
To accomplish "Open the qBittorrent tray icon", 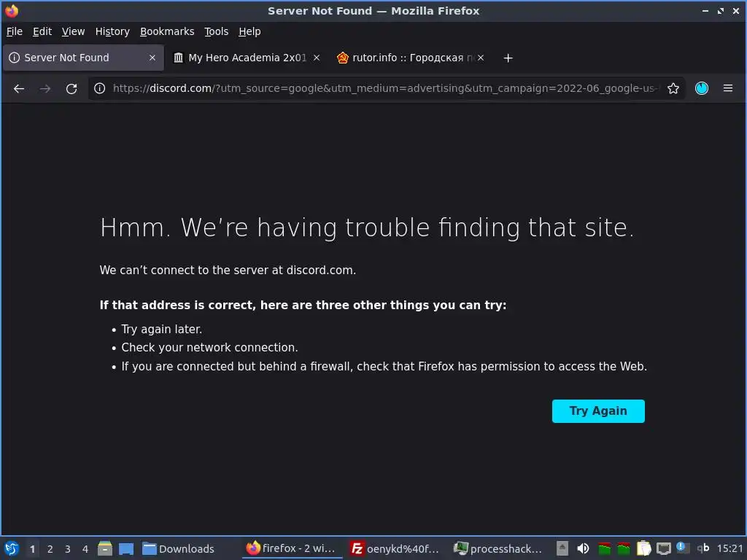I will tap(703, 548).
